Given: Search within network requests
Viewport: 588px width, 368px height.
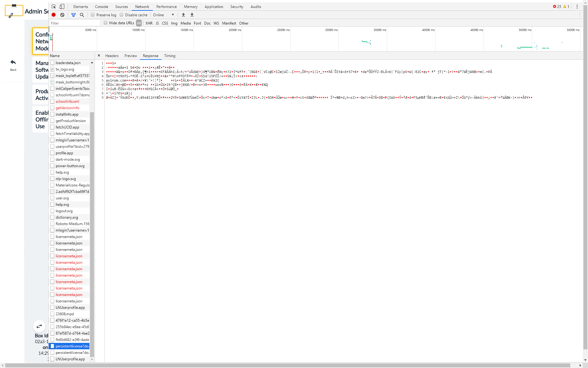Looking at the screenshot, I should [82, 15].
